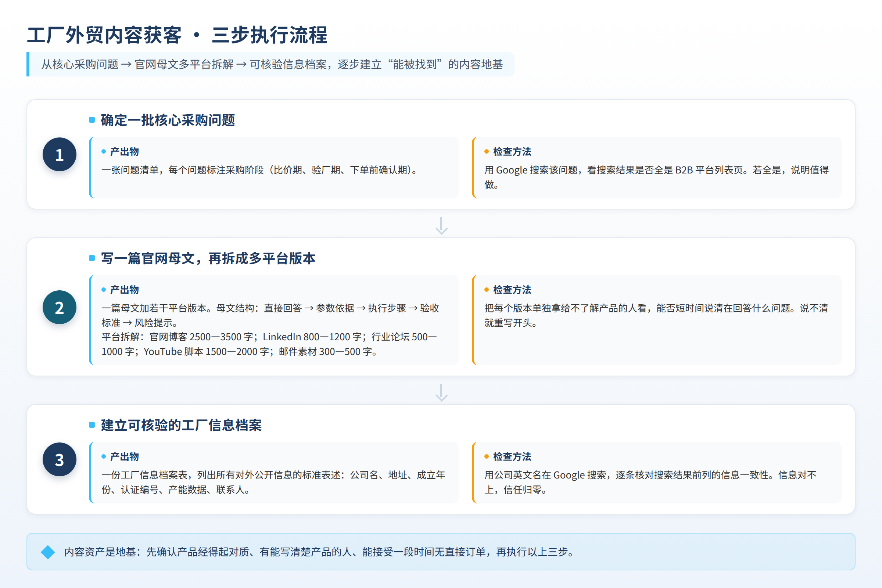
Task: Click text 一张问题清单，每个问题标注采购阶段
Action: tap(183, 170)
